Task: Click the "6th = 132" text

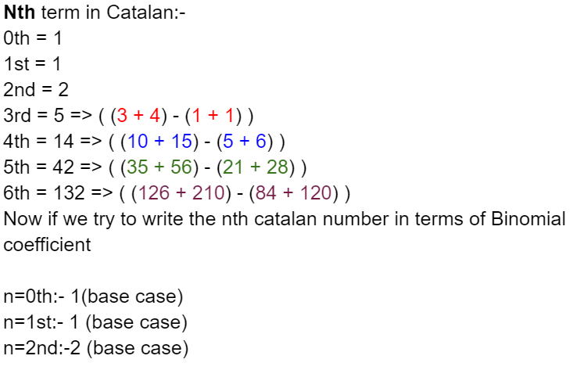Action: pyautogui.click(x=40, y=193)
